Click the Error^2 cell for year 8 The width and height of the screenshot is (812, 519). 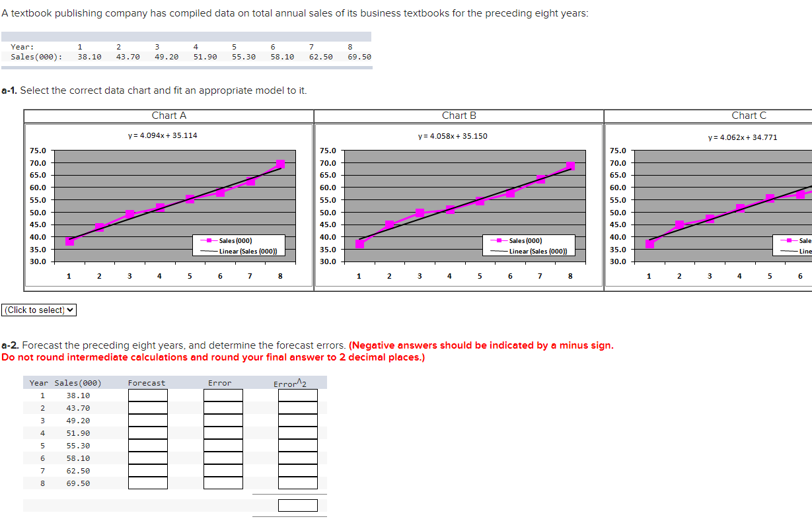tap(298, 482)
